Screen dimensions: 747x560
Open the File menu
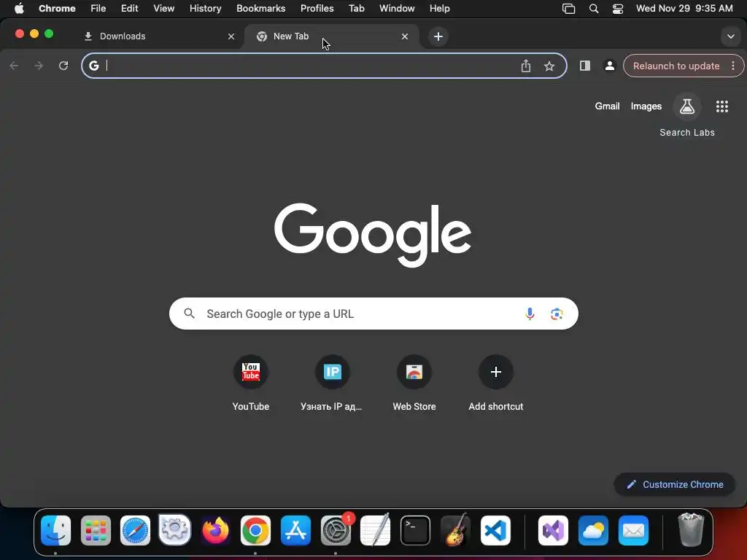[x=98, y=8]
